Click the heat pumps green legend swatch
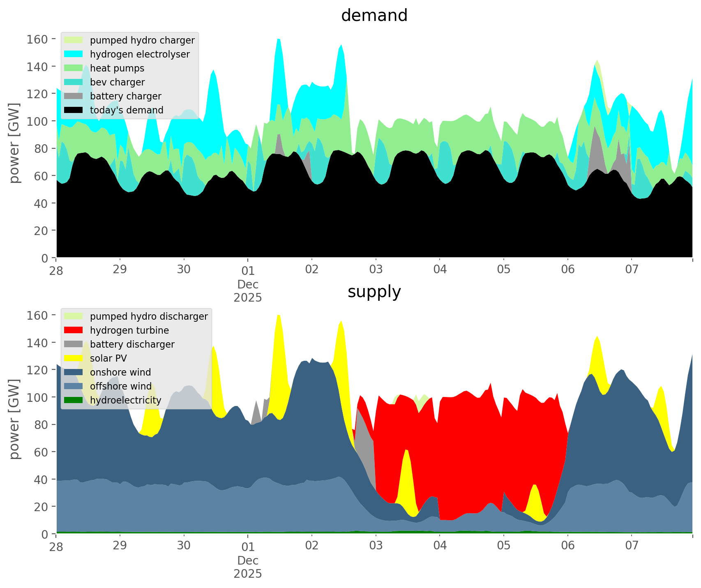701x588 pixels. click(x=73, y=68)
